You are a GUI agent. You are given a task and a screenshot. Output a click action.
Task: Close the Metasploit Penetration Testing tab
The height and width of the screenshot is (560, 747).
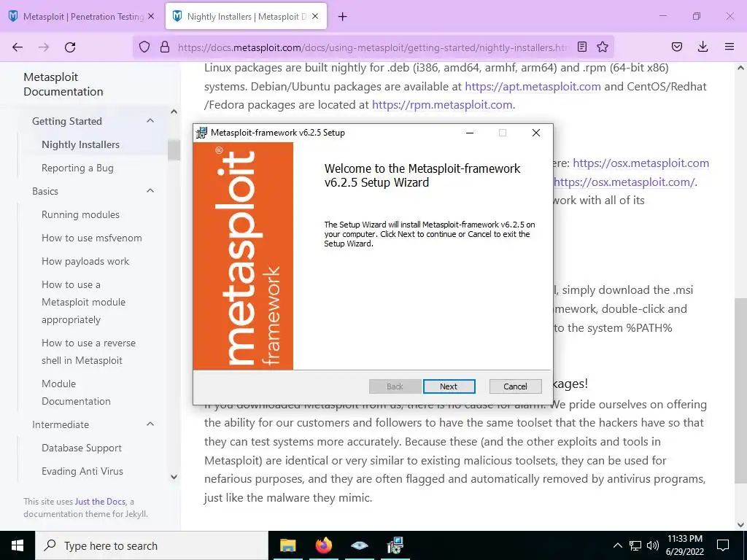coord(151,16)
